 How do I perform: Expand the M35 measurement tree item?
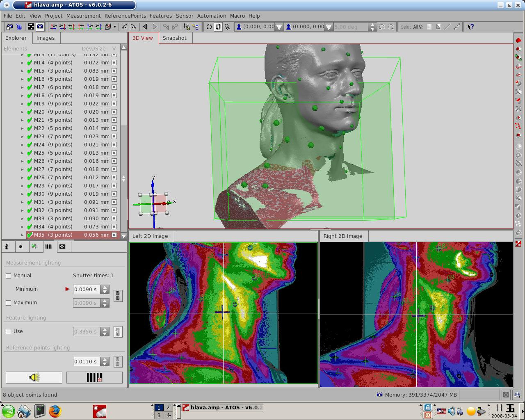pyautogui.click(x=22, y=235)
